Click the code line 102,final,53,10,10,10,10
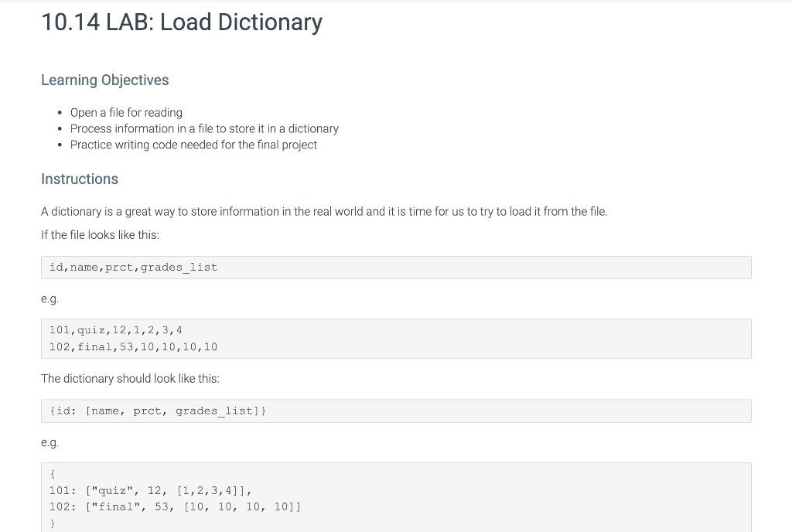Image resolution: width=792 pixels, height=532 pixels. [133, 346]
